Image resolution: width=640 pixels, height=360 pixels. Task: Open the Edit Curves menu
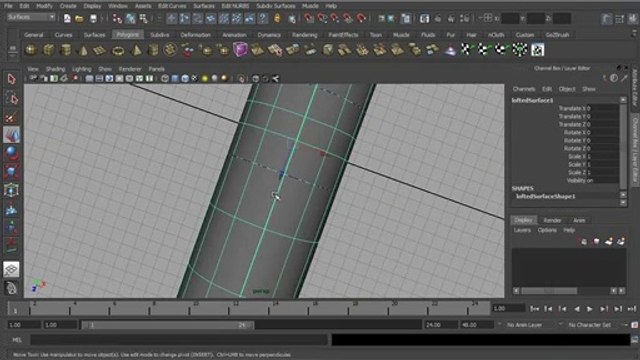172,6
